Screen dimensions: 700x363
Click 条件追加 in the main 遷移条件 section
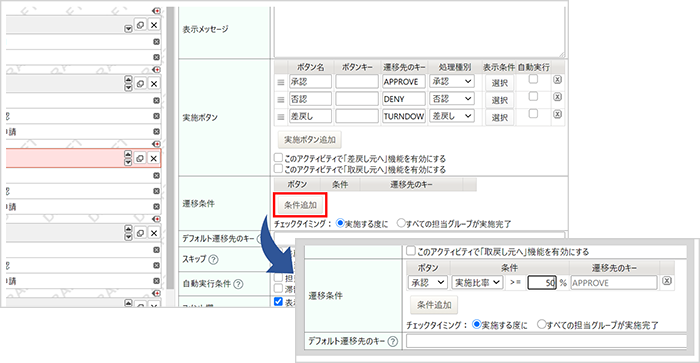(x=300, y=205)
